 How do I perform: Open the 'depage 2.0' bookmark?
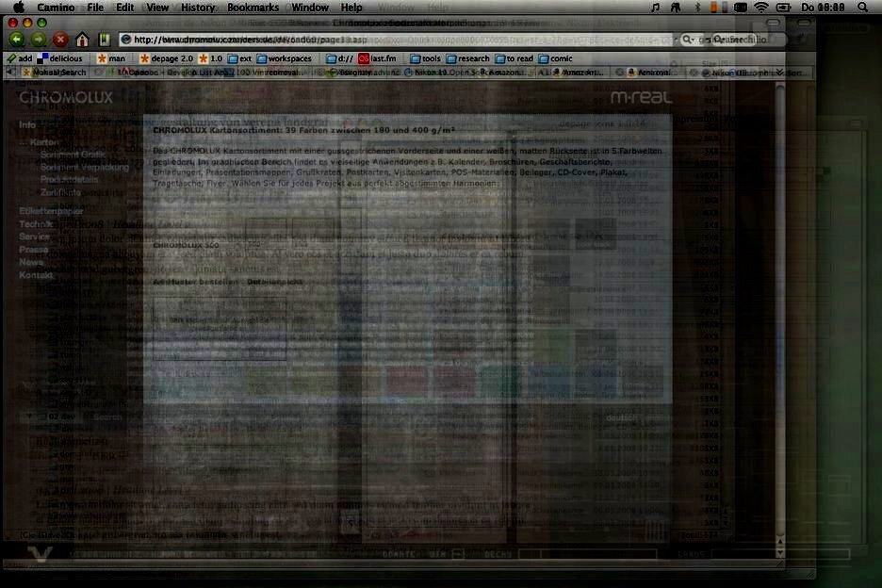point(167,58)
